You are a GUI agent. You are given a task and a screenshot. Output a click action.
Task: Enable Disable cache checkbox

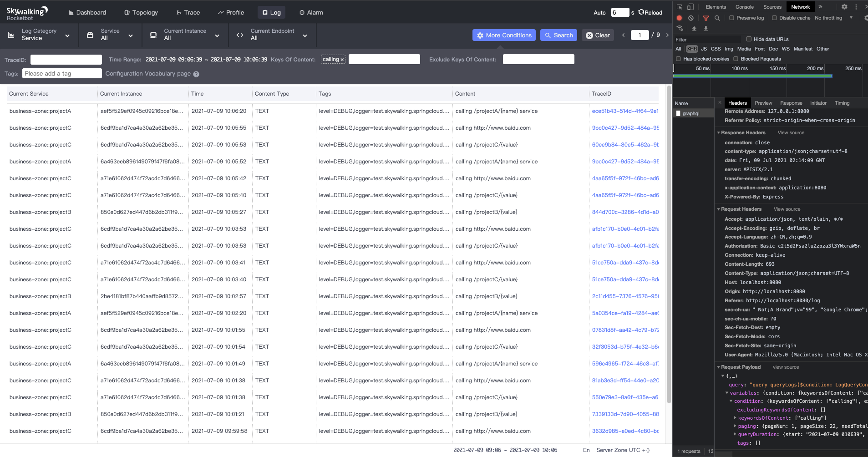pyautogui.click(x=774, y=18)
